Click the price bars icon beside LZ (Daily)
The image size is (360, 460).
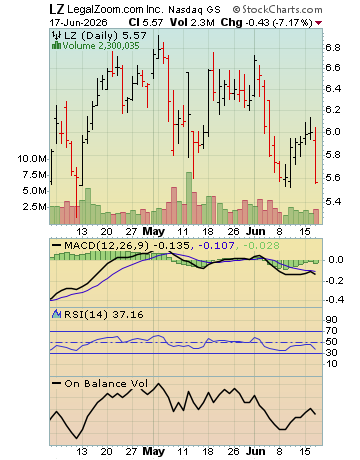[56, 35]
